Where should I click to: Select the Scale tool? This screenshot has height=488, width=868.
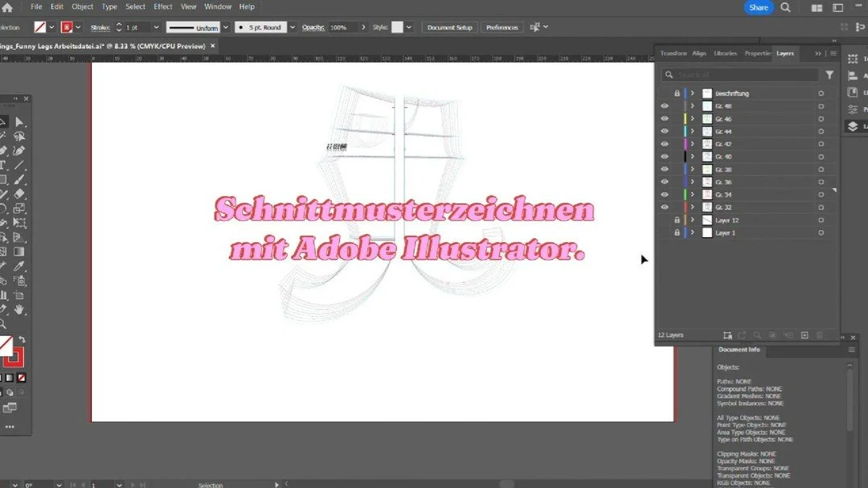tap(19, 208)
